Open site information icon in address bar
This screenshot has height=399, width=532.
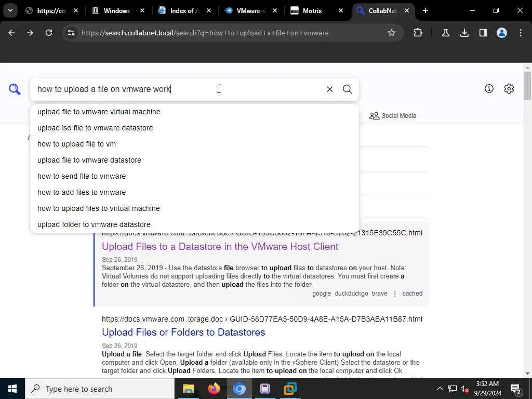[71, 33]
